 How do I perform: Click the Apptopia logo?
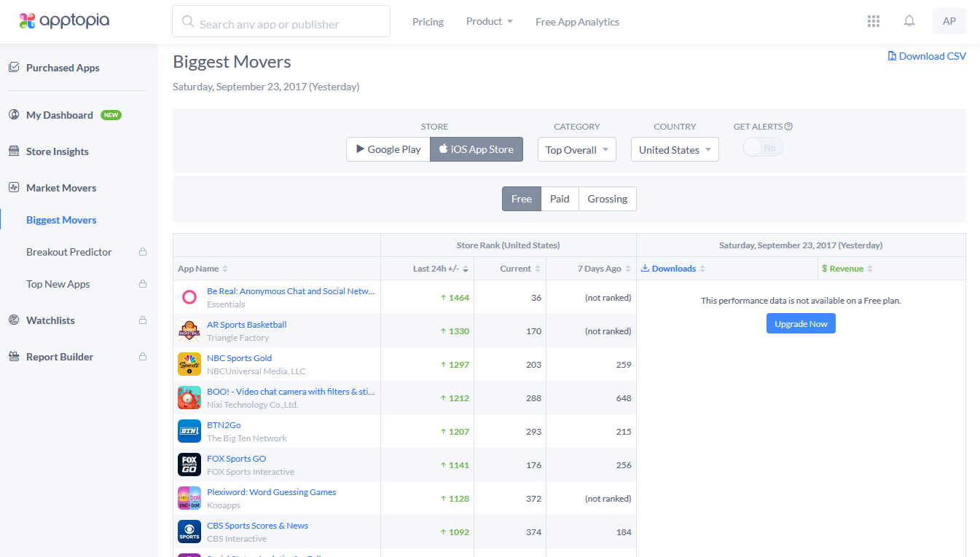pos(64,21)
